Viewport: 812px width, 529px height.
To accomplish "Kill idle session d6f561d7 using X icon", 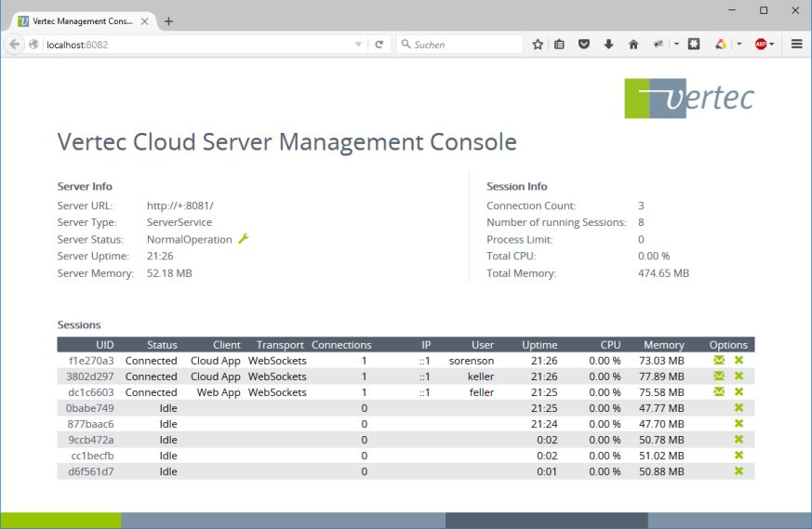I will 739,471.
